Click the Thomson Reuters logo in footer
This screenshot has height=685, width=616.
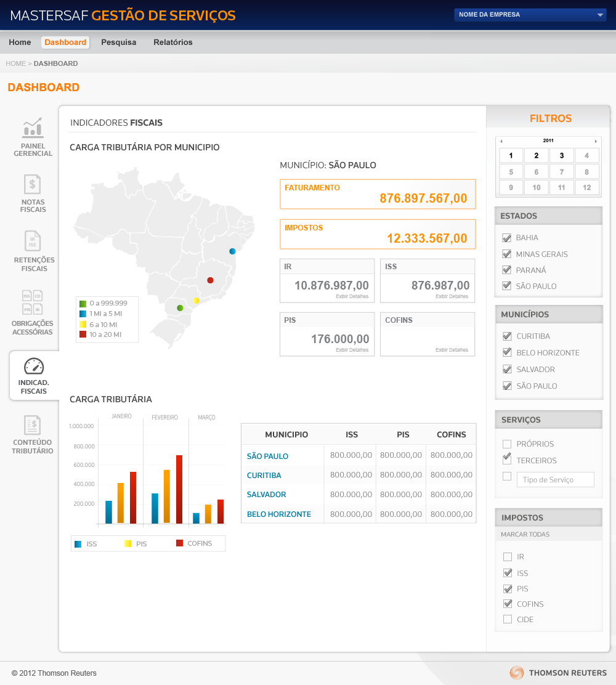tap(558, 673)
